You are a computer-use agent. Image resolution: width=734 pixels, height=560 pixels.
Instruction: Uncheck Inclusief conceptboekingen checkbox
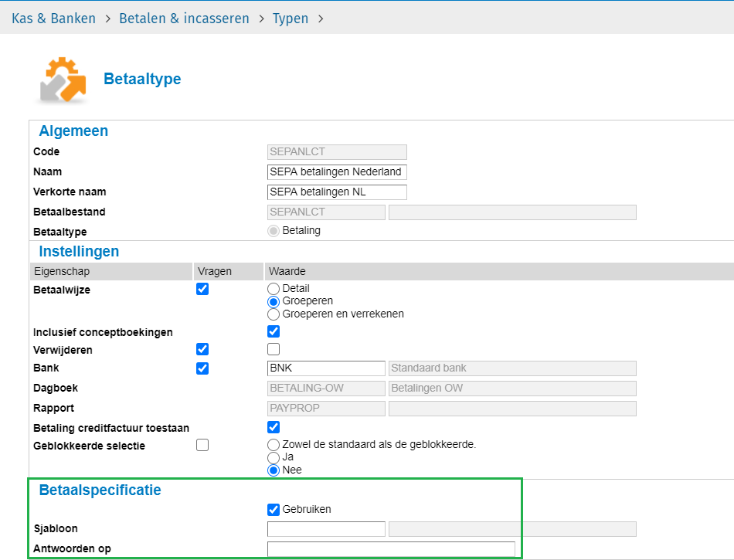(274, 331)
